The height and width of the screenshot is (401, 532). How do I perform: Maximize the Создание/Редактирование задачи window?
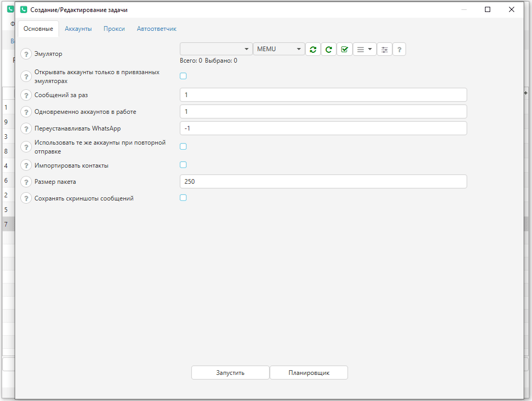(x=488, y=9)
